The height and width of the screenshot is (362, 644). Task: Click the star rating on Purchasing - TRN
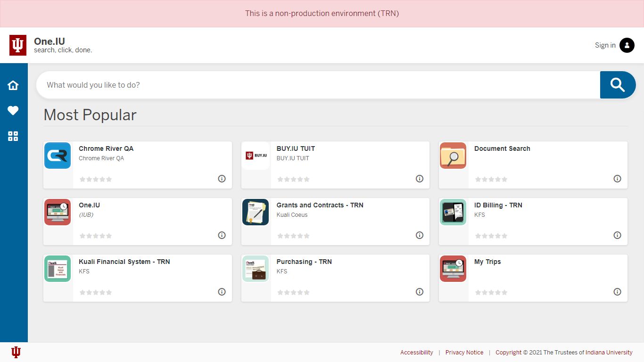[x=294, y=292]
